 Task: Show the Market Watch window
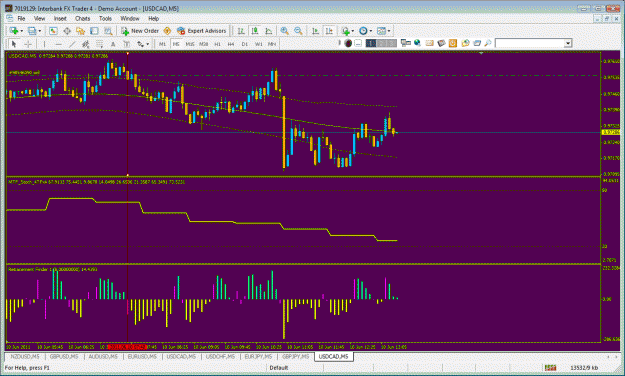(x=53, y=31)
